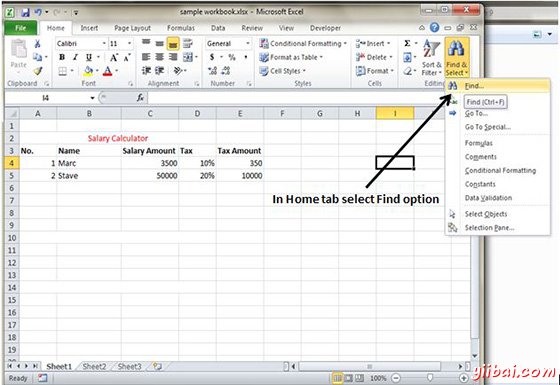Click the Cut scissors icon
Viewport: 560px width, 385px height.
tap(37, 44)
